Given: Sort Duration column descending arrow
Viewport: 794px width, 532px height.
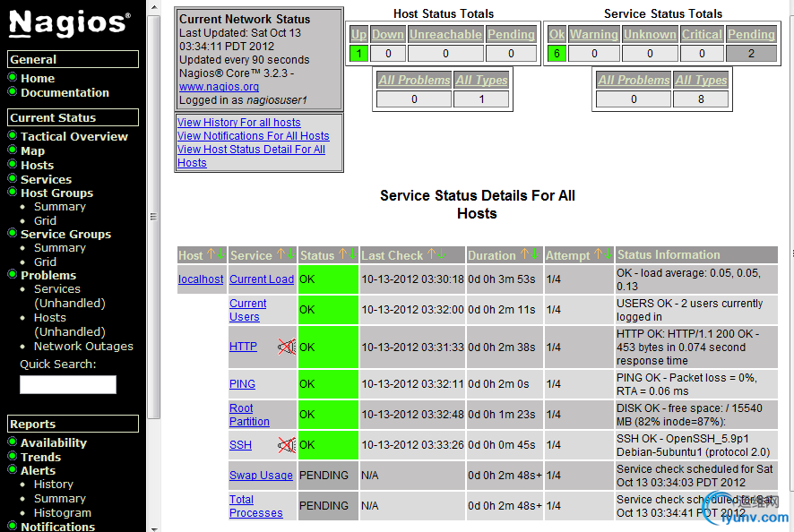Looking at the screenshot, I should (x=534, y=253).
